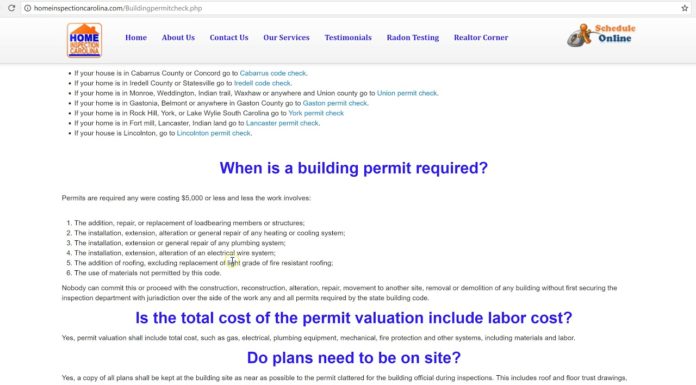Click list item about electrical wire system
Screen dimensions: 696x385
[x=174, y=253]
